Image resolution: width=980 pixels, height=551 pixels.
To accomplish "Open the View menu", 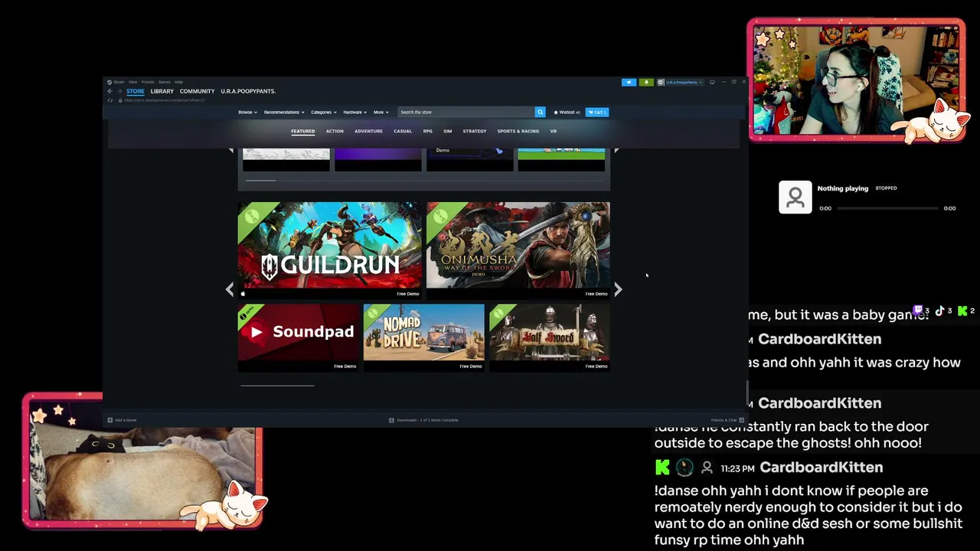I will [x=133, y=82].
